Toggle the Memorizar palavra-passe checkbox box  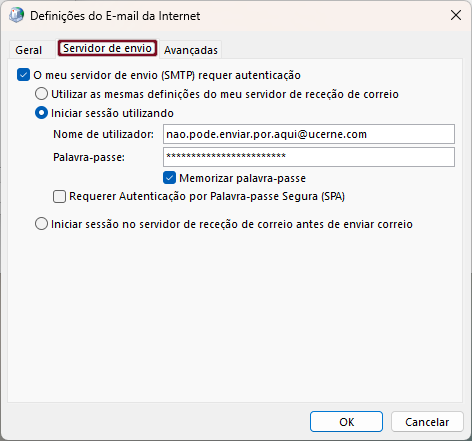tap(169, 178)
